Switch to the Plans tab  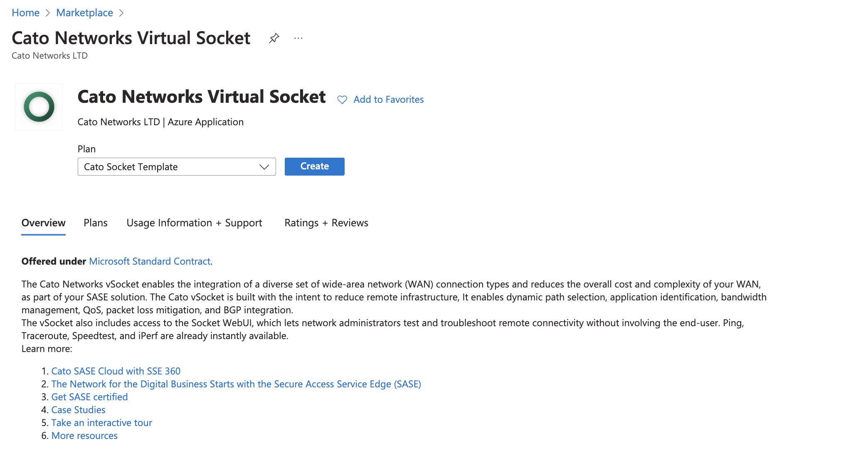95,223
